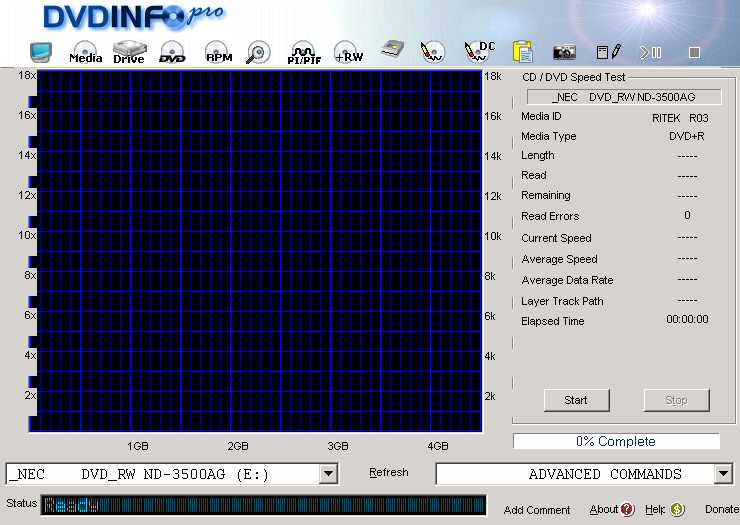Viewport: 740px width, 525px height.
Task: Click Refresh next to drive selector
Action: (388, 473)
